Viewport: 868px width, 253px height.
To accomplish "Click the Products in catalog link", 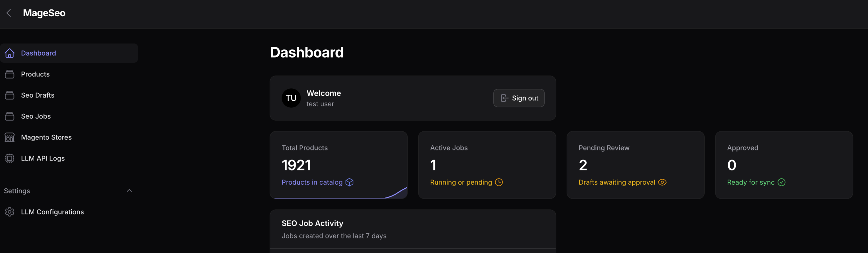I will 312,182.
